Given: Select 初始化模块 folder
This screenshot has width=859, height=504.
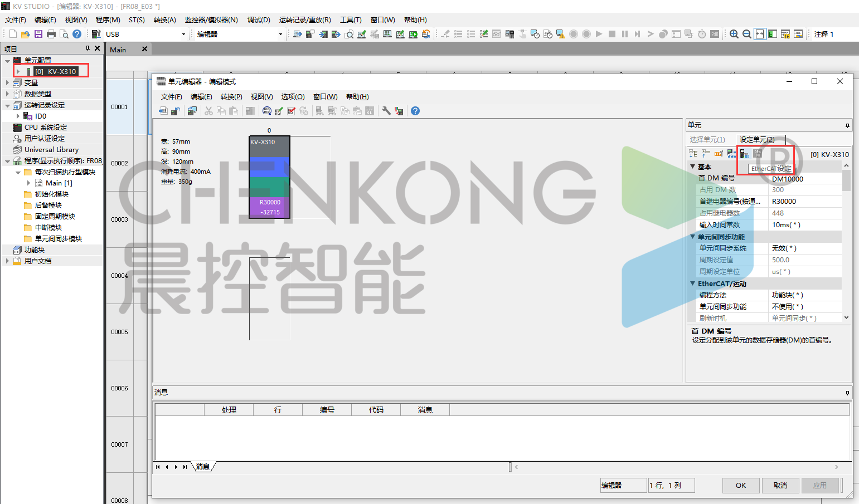Looking at the screenshot, I should pyautogui.click(x=52, y=194).
